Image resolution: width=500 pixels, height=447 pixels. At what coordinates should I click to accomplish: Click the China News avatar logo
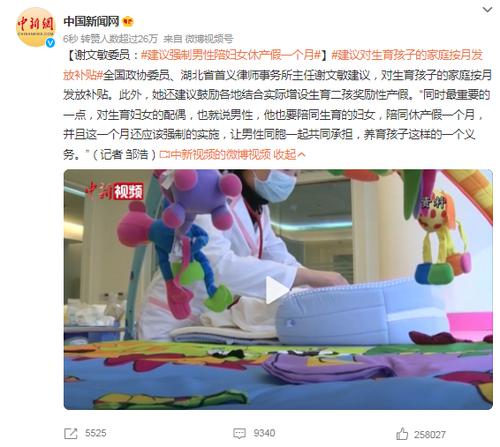[35, 27]
